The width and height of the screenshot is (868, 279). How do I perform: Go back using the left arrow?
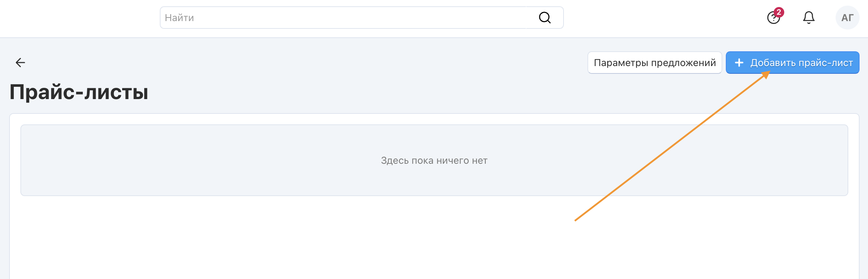[x=20, y=63]
